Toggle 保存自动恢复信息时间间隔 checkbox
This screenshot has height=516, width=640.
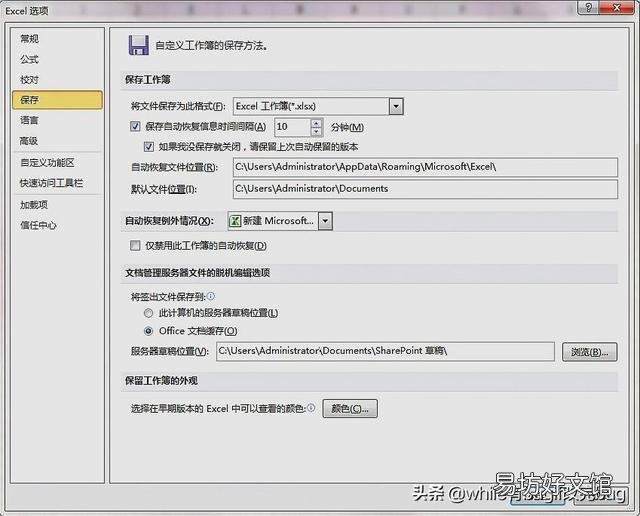135,126
